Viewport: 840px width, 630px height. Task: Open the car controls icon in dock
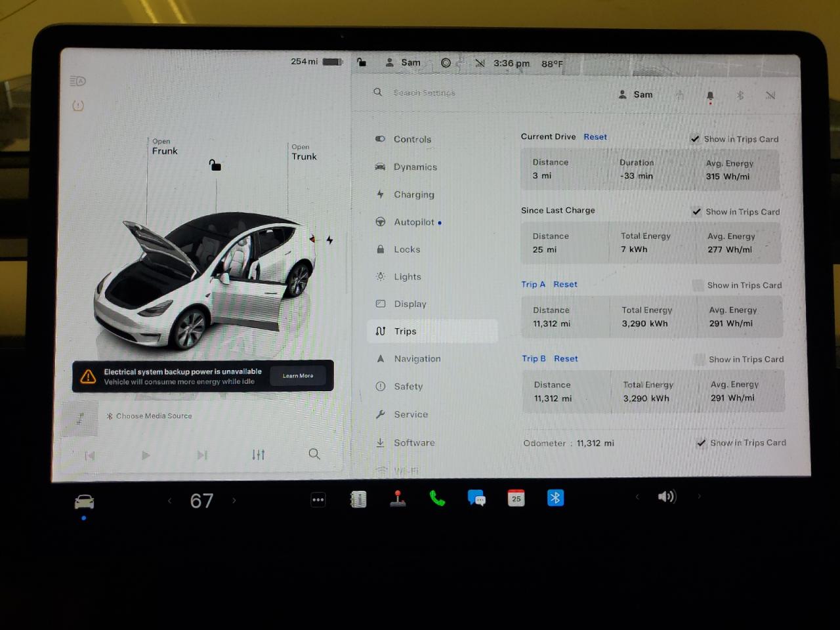[x=84, y=502]
